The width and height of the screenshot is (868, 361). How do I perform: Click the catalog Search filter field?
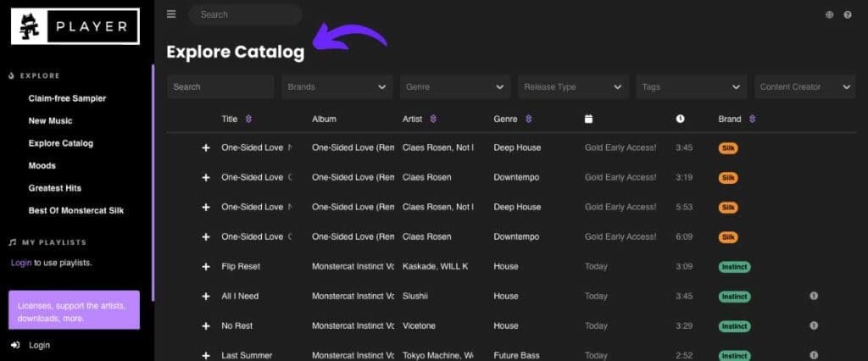220,87
